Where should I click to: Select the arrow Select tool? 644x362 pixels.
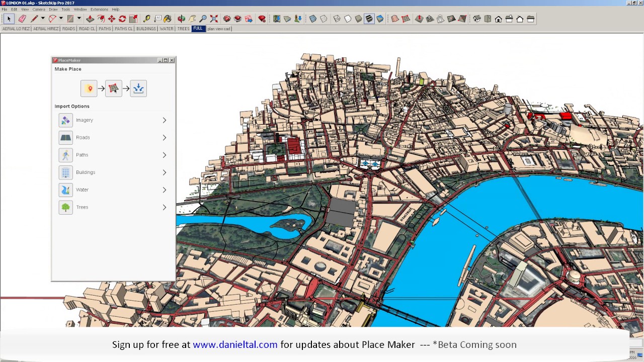point(9,19)
